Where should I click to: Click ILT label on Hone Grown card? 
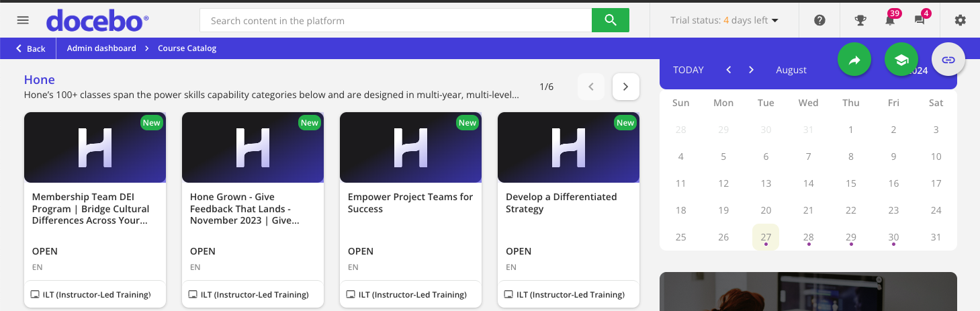tap(255, 294)
